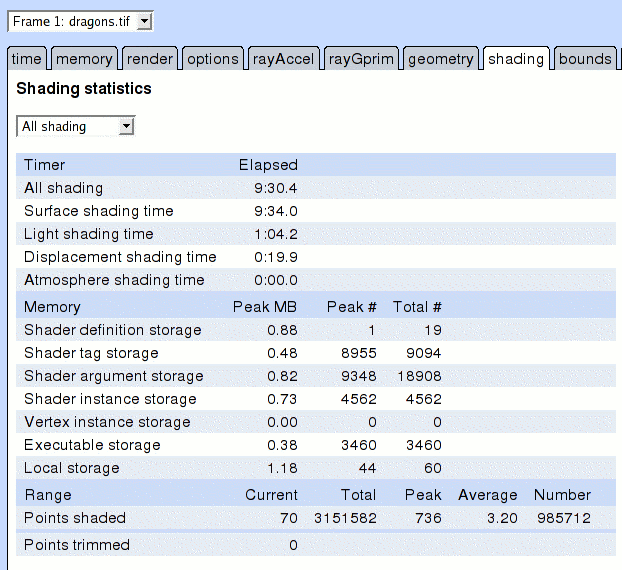Image resolution: width=622 pixels, height=570 pixels.
Task: Select the Points shaded row label
Action: [x=75, y=518]
